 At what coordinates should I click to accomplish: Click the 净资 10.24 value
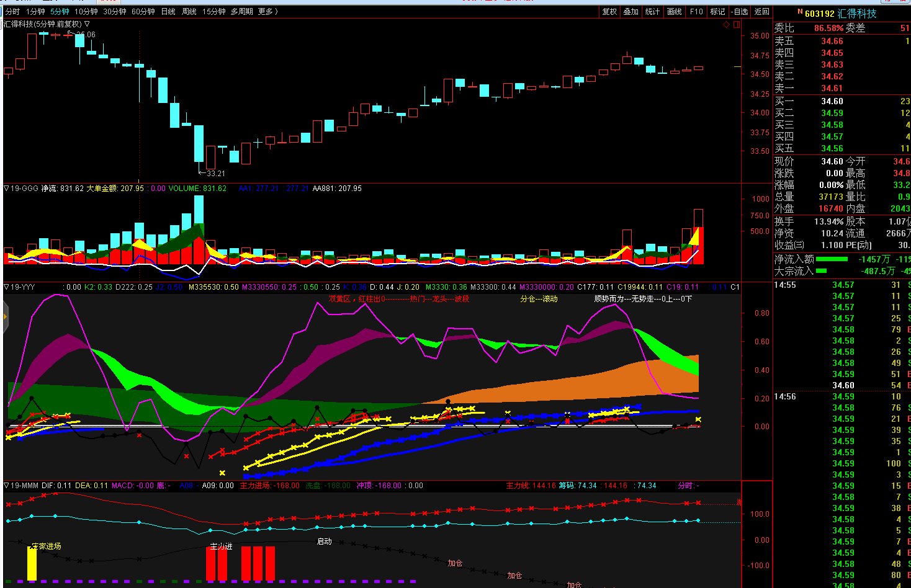pyautogui.click(x=832, y=234)
